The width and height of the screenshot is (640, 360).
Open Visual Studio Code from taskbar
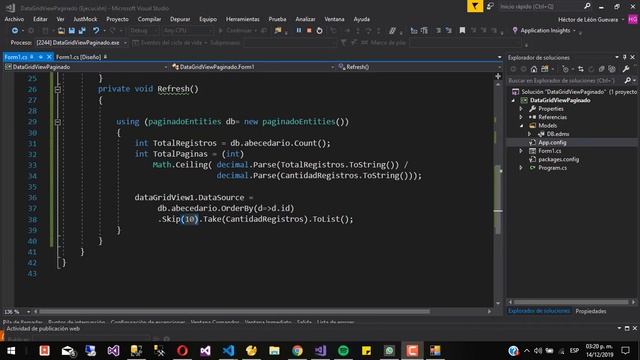point(228,351)
